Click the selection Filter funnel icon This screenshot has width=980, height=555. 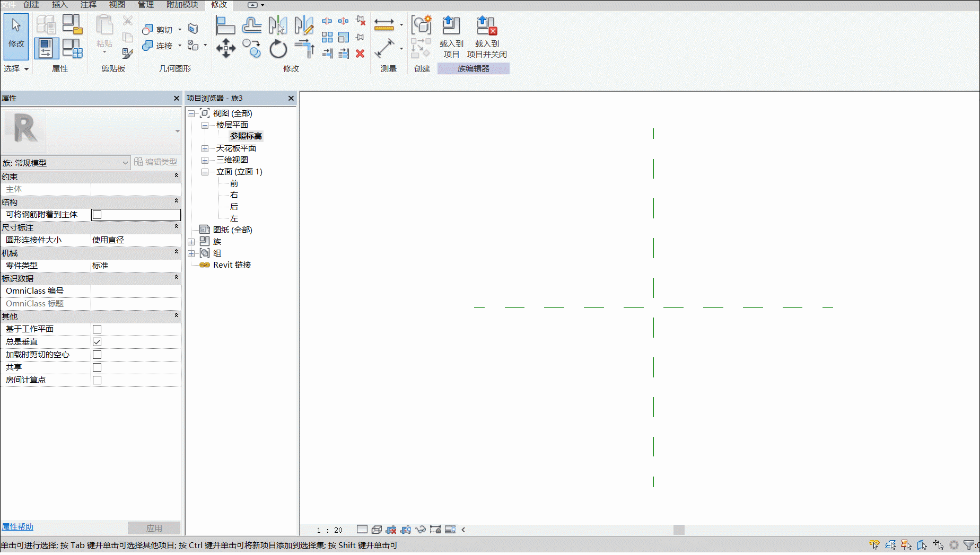[969, 545]
